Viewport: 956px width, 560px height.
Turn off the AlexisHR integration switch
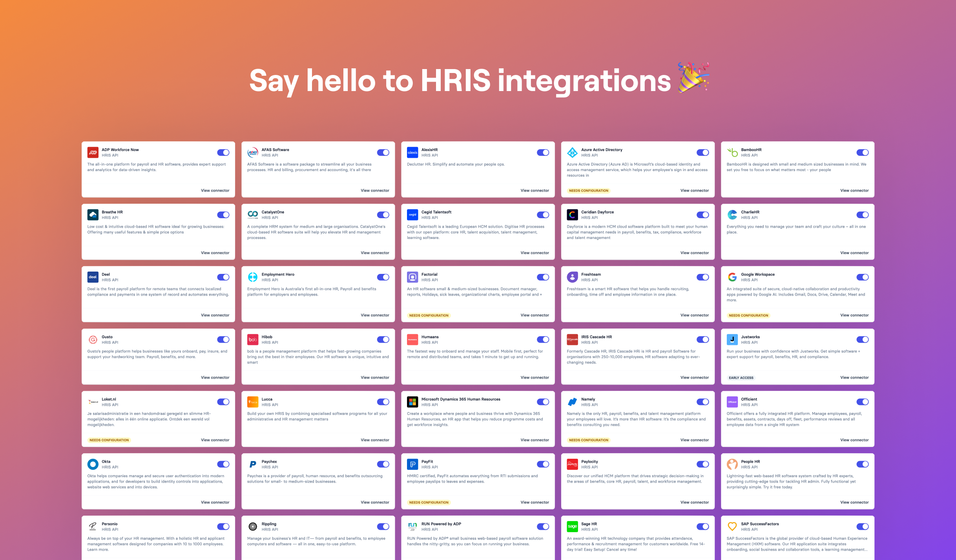pyautogui.click(x=543, y=152)
